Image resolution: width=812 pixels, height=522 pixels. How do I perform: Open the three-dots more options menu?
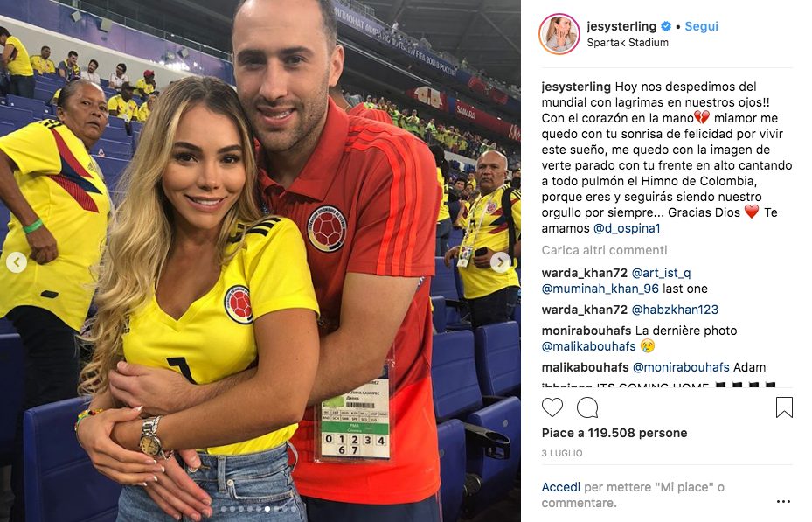783,501
